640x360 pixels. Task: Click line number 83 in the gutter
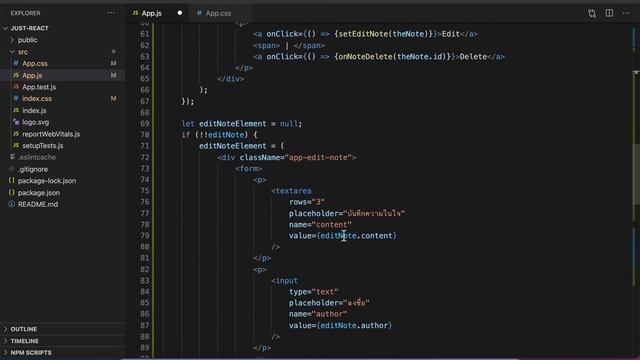[x=144, y=280]
